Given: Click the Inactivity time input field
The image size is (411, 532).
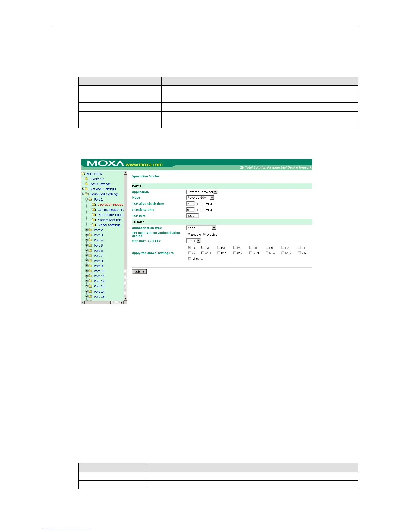Looking at the screenshot, I should (190, 210).
